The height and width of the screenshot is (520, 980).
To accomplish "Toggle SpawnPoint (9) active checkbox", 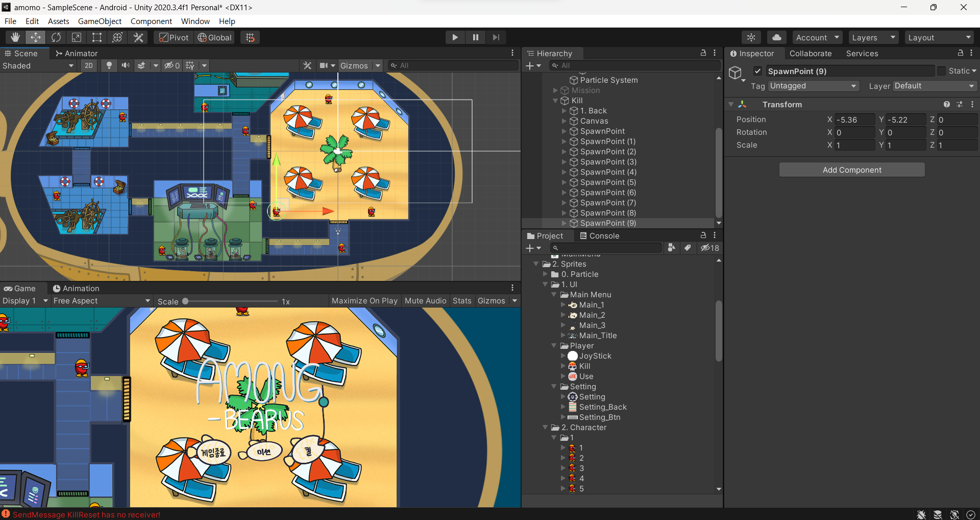I will coord(757,71).
